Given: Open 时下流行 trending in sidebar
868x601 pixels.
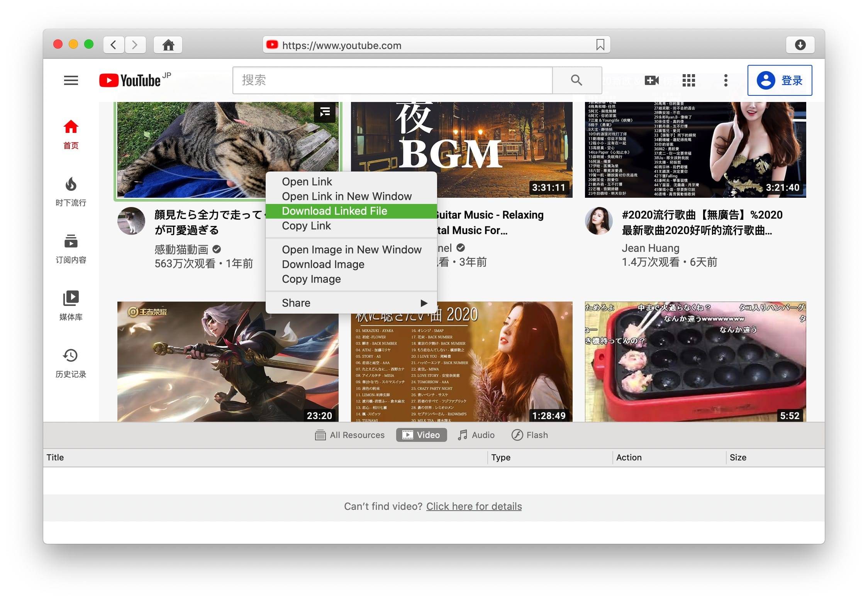Looking at the screenshot, I should coord(71,192).
